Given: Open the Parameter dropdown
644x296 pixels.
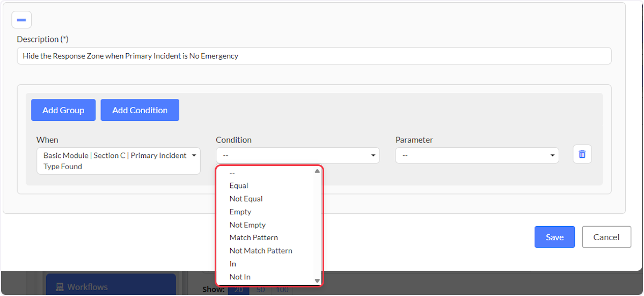Looking at the screenshot, I should [477, 155].
